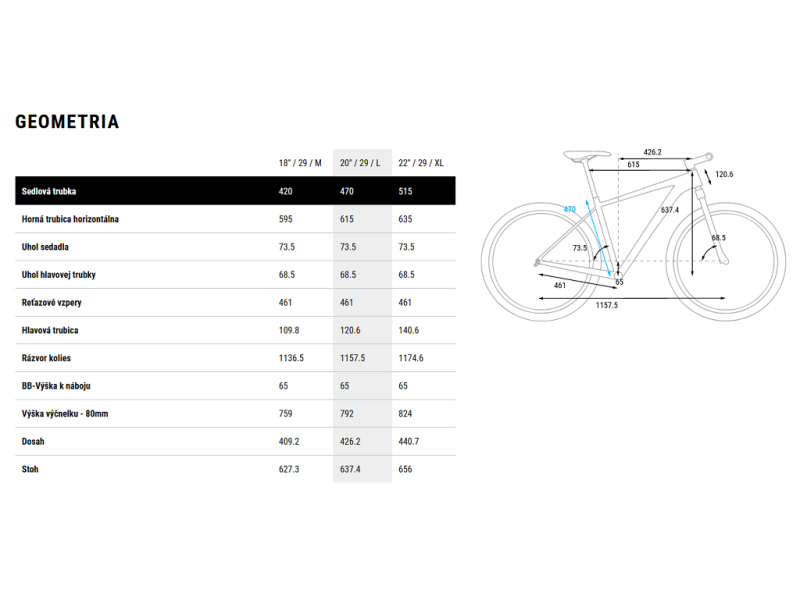Image resolution: width=800 pixels, height=600 pixels.
Task: Click the Horná trubica horizontálna row label
Action: [x=70, y=219]
